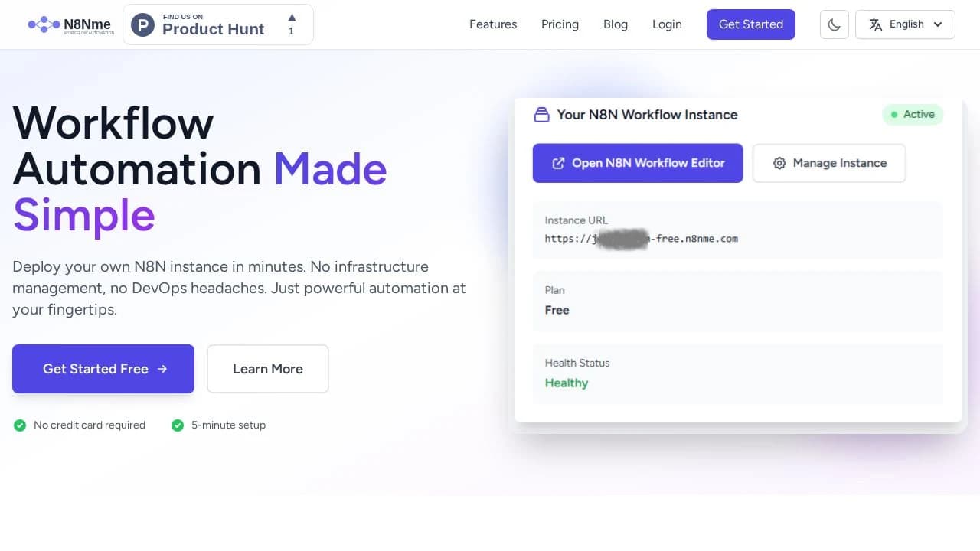This screenshot has width=980, height=551.
Task: Click green checkmark beside 5-minute setup
Action: 178,425
